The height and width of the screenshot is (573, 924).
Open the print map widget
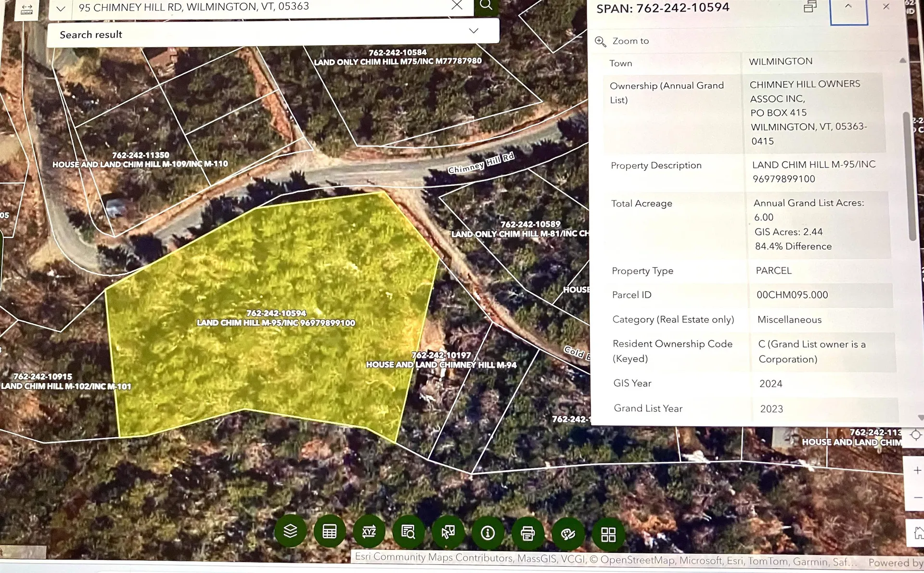527,534
